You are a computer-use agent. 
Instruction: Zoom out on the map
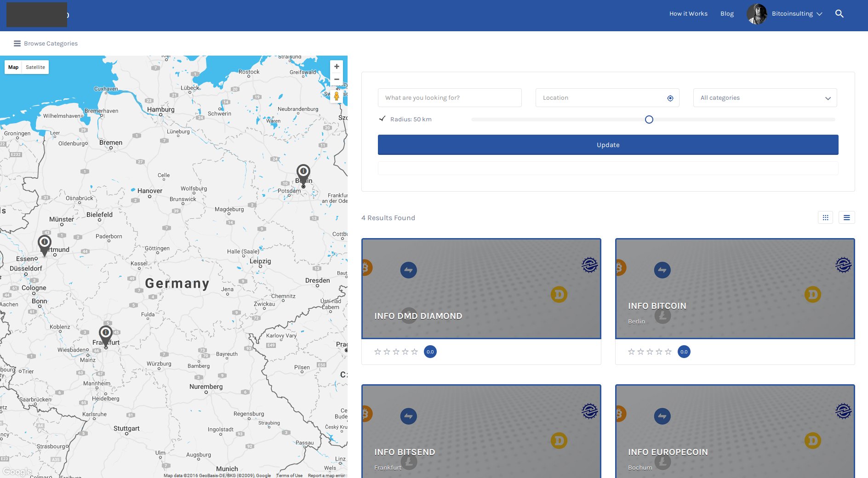click(337, 80)
